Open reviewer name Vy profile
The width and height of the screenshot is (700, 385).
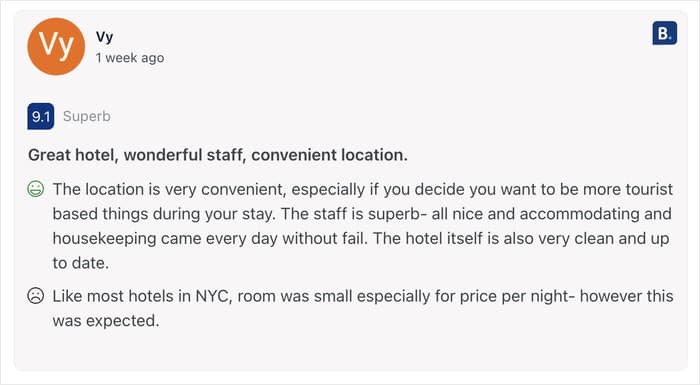(x=104, y=37)
